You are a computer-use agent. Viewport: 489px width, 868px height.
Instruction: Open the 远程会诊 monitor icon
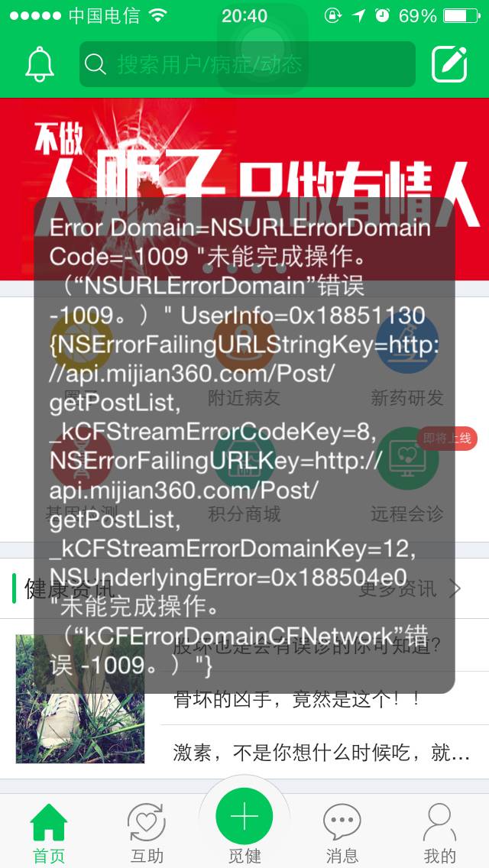407,459
